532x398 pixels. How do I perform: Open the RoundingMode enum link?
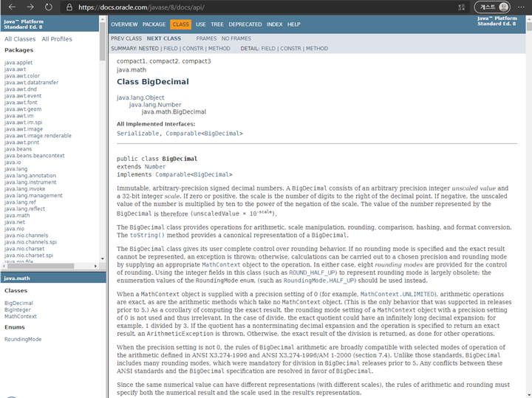pyautogui.click(x=23, y=340)
